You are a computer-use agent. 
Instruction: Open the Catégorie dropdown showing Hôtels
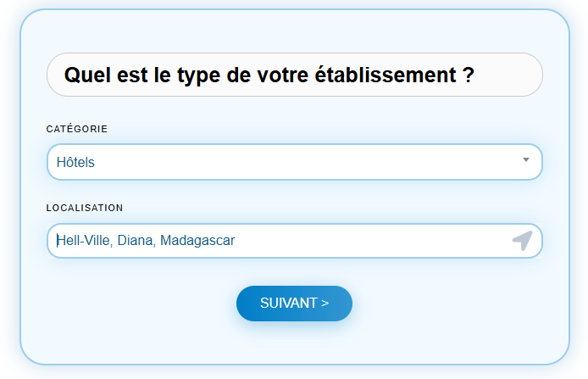tap(294, 162)
